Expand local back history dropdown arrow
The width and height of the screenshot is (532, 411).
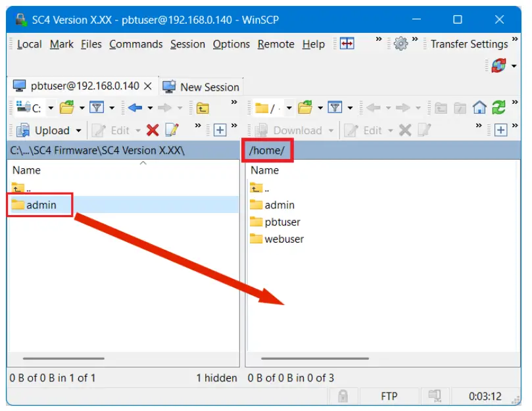pos(150,108)
